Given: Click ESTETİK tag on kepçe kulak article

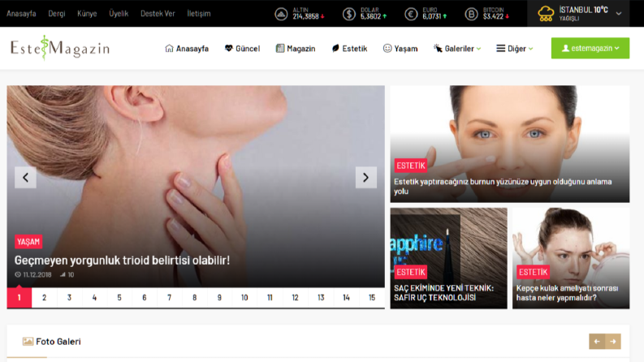Looking at the screenshot, I should click(x=533, y=272).
